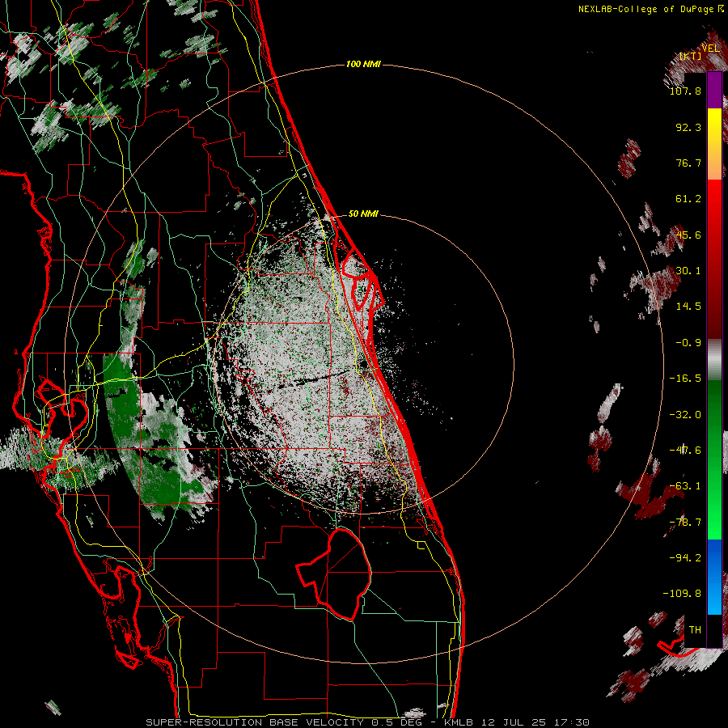728x728 pixels.
Task: Click the 76.7 scale value
Action: (688, 163)
